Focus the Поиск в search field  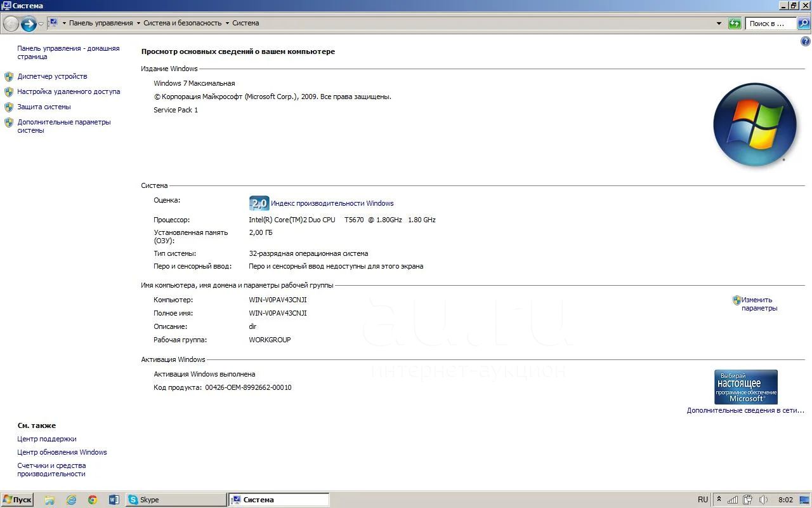[x=770, y=23]
